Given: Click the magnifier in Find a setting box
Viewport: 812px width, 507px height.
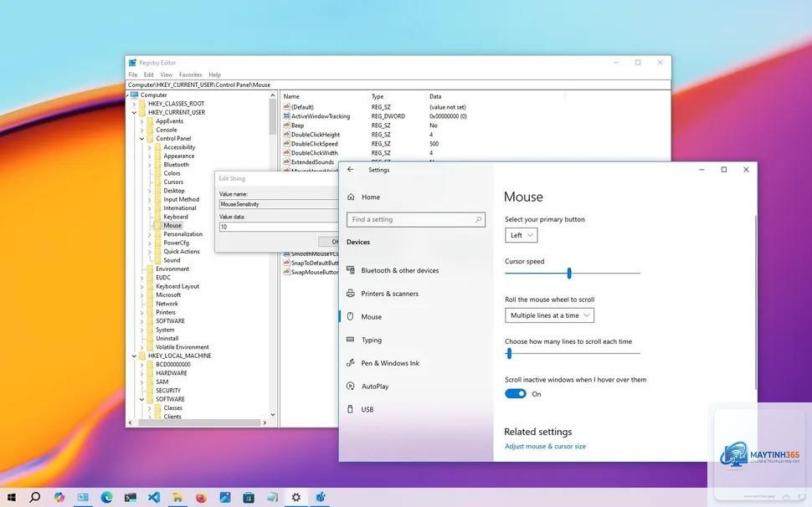Looking at the screenshot, I should point(479,219).
